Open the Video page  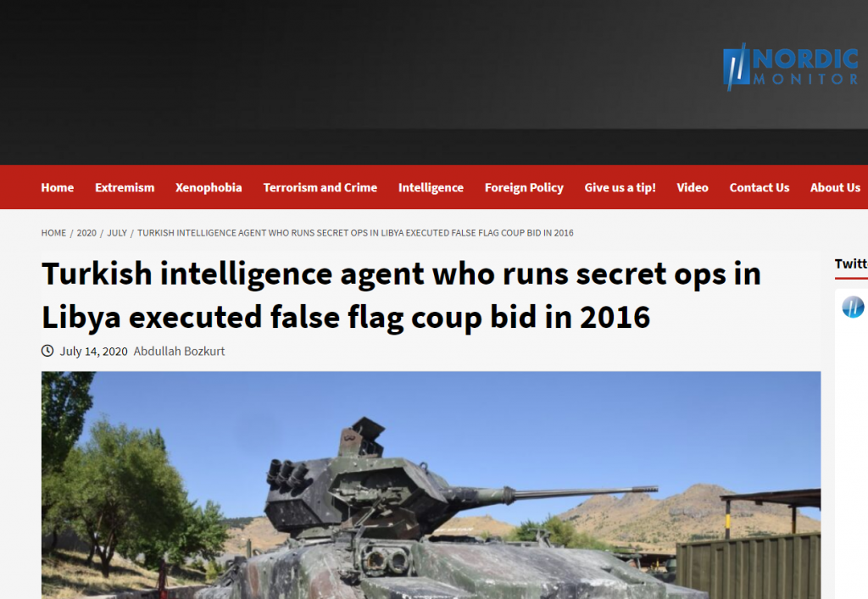pos(692,187)
